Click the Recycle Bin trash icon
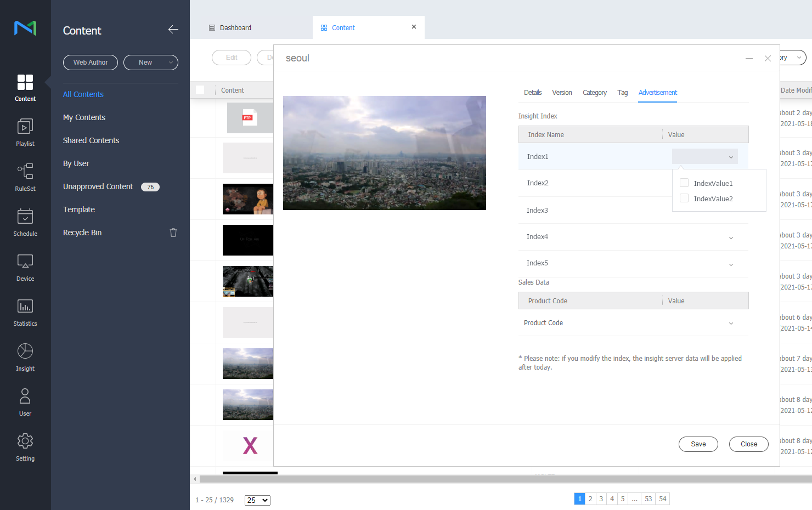Viewport: 812px width, 510px height. tap(173, 233)
